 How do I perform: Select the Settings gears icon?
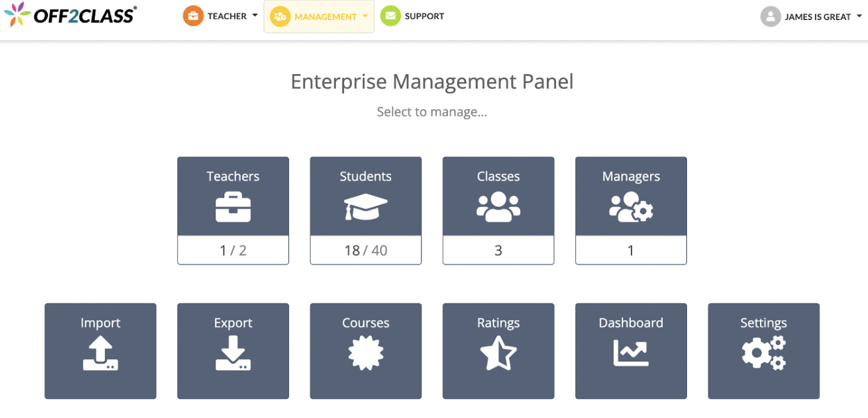[x=763, y=353]
